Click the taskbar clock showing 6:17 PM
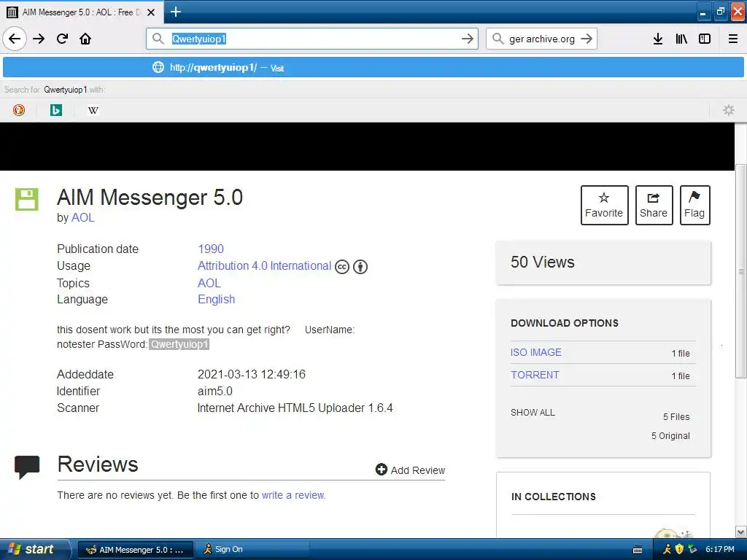The width and height of the screenshot is (747, 560). (x=720, y=550)
